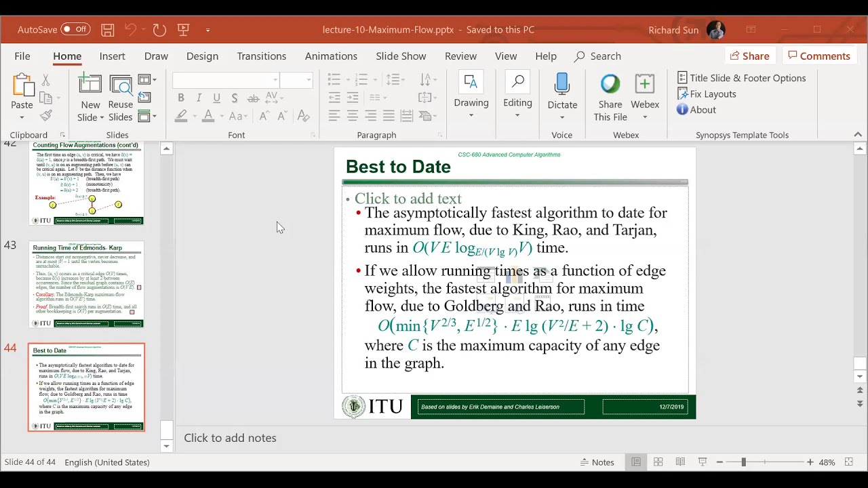Viewport: 868px width, 488px height.
Task: Click the Webex add icon
Action: point(645,84)
